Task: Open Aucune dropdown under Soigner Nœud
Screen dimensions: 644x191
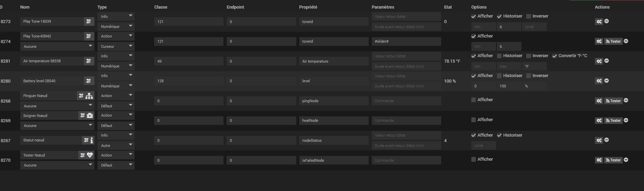Action: click(x=57, y=126)
